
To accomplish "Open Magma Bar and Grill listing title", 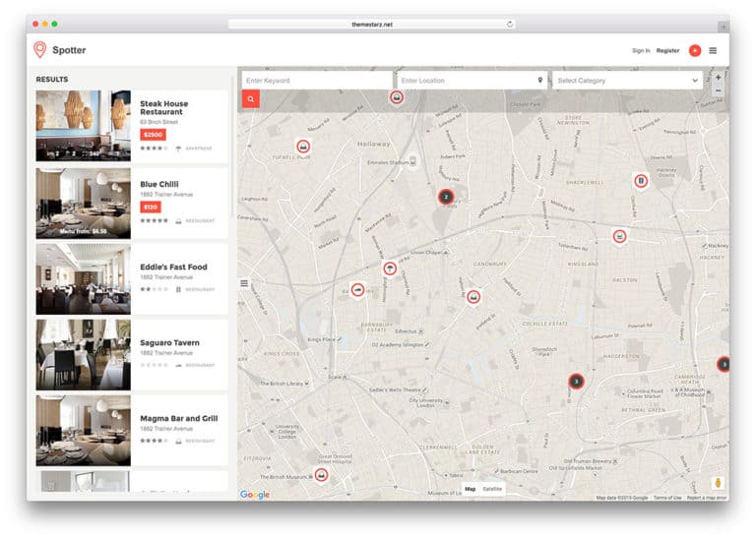I will point(179,418).
